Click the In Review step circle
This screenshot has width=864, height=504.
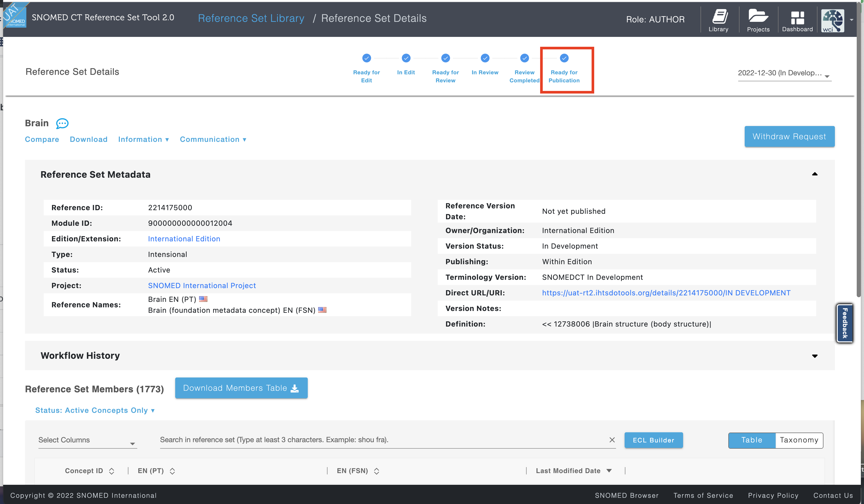click(485, 58)
